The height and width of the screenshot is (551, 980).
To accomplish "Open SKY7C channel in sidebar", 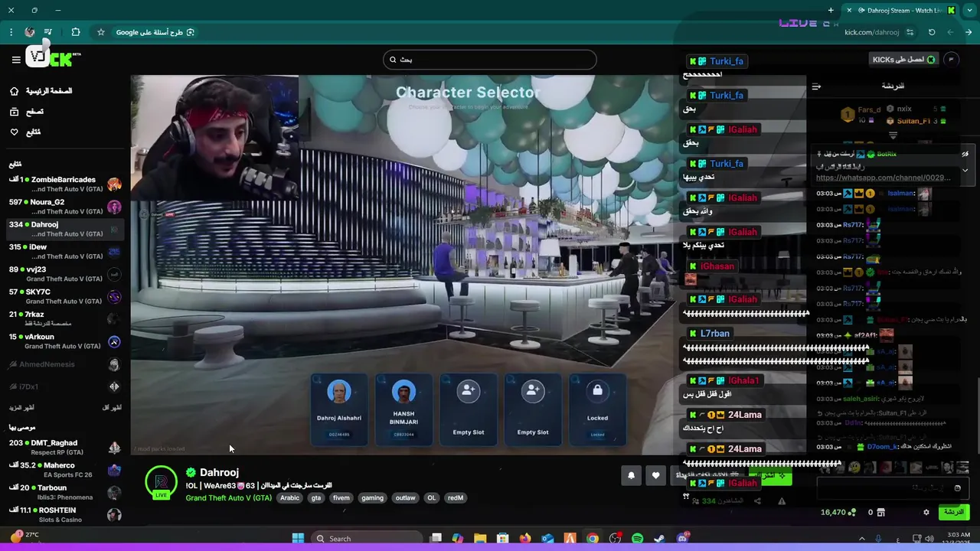I will 65,296.
